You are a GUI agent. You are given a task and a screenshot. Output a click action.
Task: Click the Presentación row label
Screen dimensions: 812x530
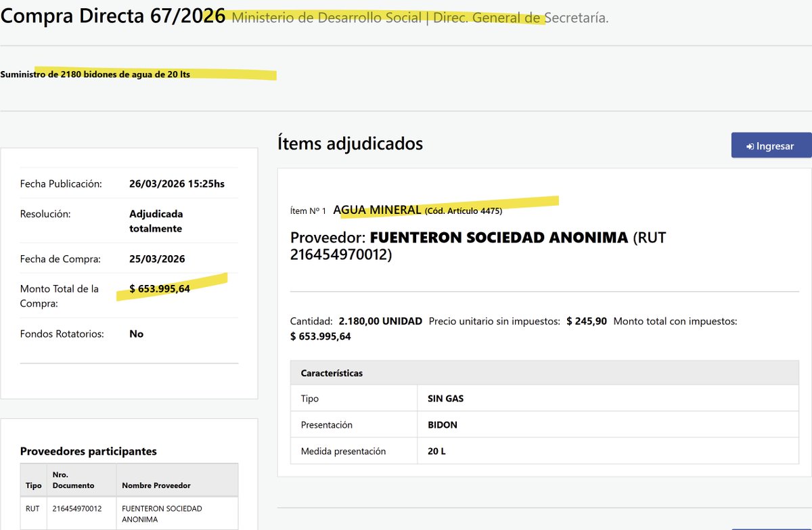click(x=327, y=425)
